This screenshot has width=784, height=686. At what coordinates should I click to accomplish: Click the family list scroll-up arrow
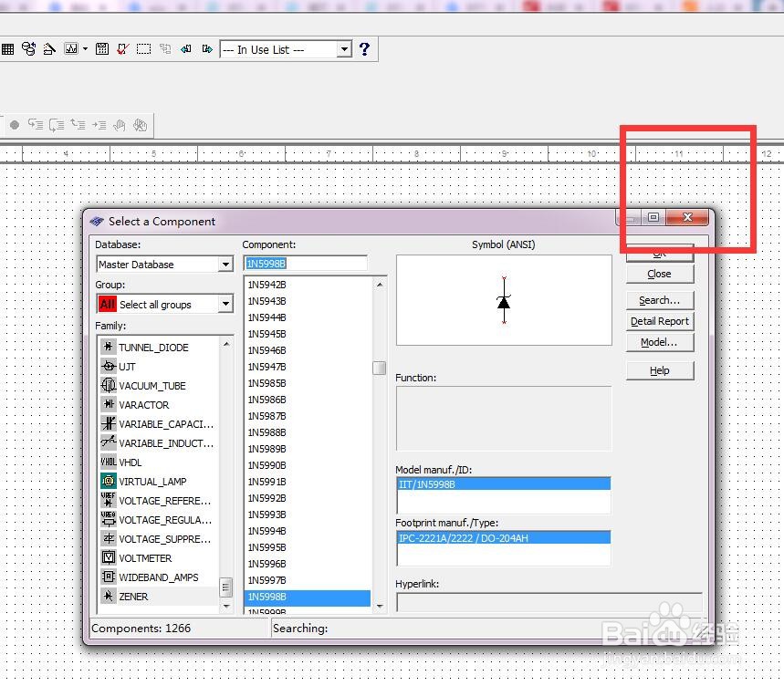pos(226,344)
